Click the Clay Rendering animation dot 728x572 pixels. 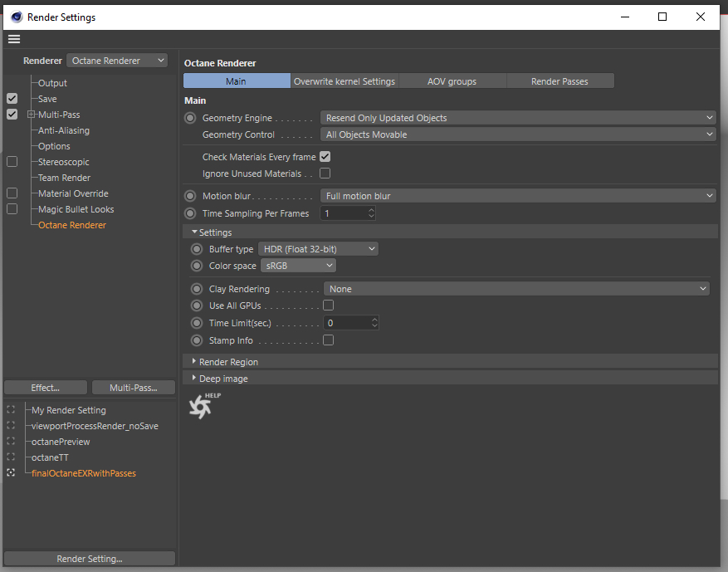(x=197, y=289)
